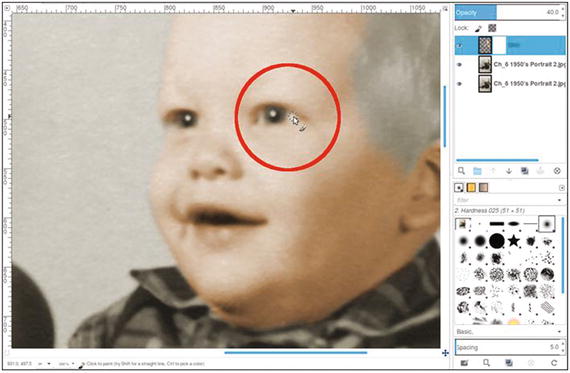Raise the layer with the up arrow

coord(493,171)
